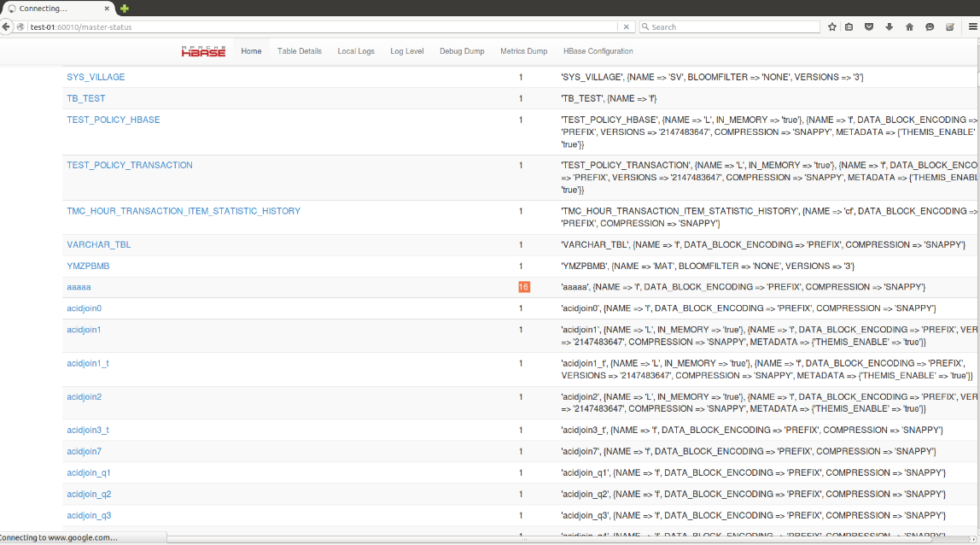Image resolution: width=980 pixels, height=545 pixels.
Task: Open the Firefox feedback smiley icon
Action: 930,26
